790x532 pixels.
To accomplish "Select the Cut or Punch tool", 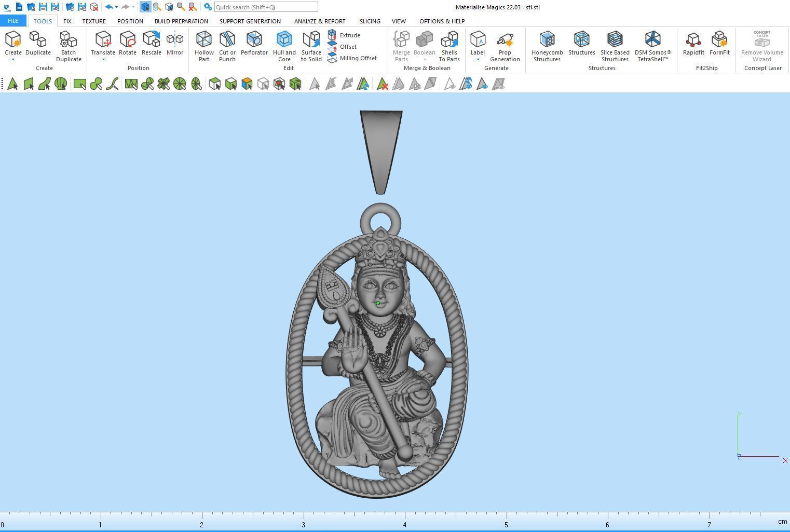I will pos(227,46).
